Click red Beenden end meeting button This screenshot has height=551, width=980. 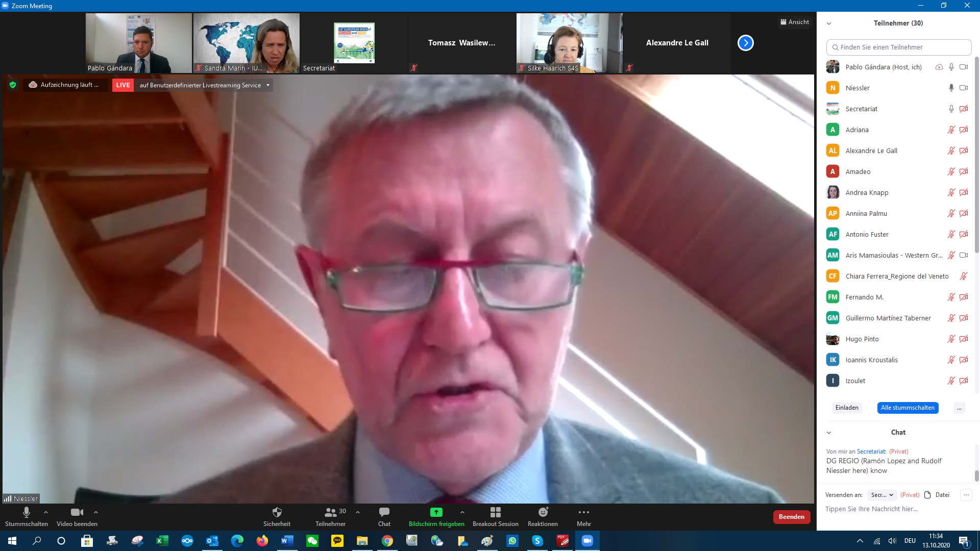tap(791, 517)
